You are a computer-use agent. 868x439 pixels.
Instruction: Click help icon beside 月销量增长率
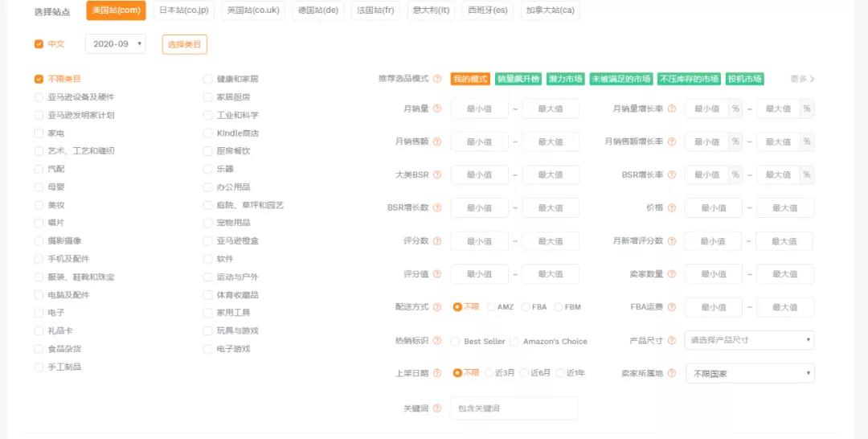[x=671, y=109]
